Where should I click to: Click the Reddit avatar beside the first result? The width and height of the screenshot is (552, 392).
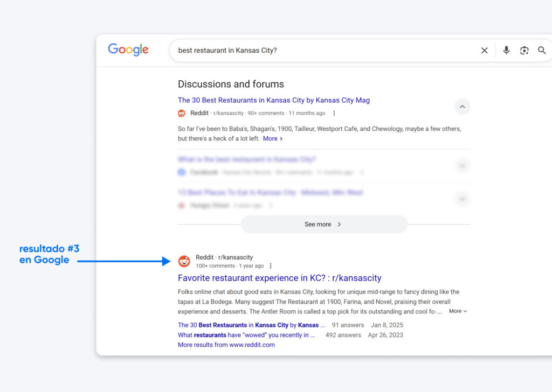[182, 113]
